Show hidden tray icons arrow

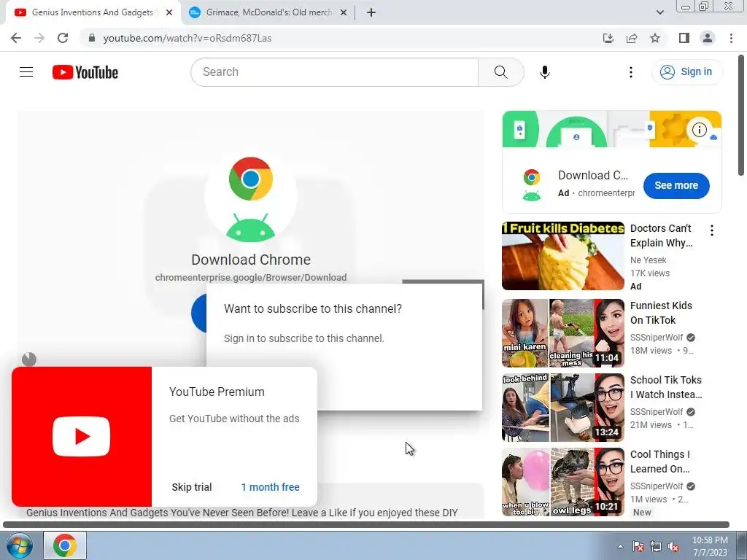[620, 546]
